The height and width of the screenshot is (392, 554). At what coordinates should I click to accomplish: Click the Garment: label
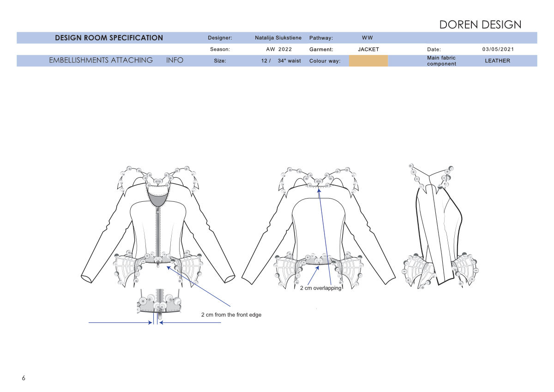click(321, 49)
